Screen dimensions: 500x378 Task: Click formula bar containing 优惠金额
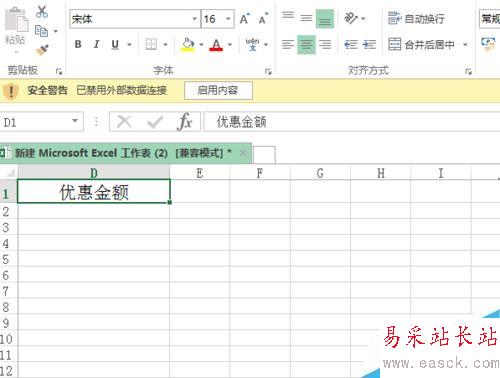tap(352, 122)
